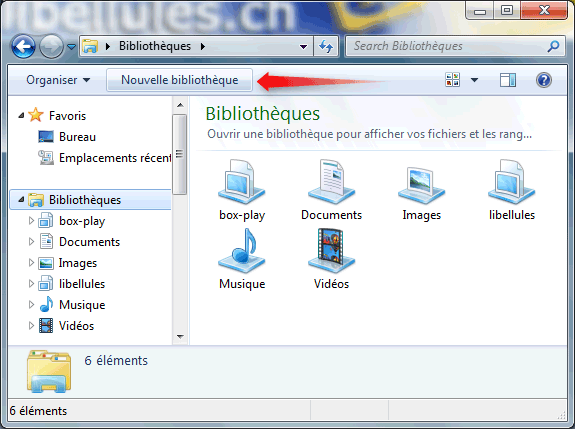The height and width of the screenshot is (429, 575).
Task: Select Bibliothèques in navigation tree
Action: tap(85, 200)
